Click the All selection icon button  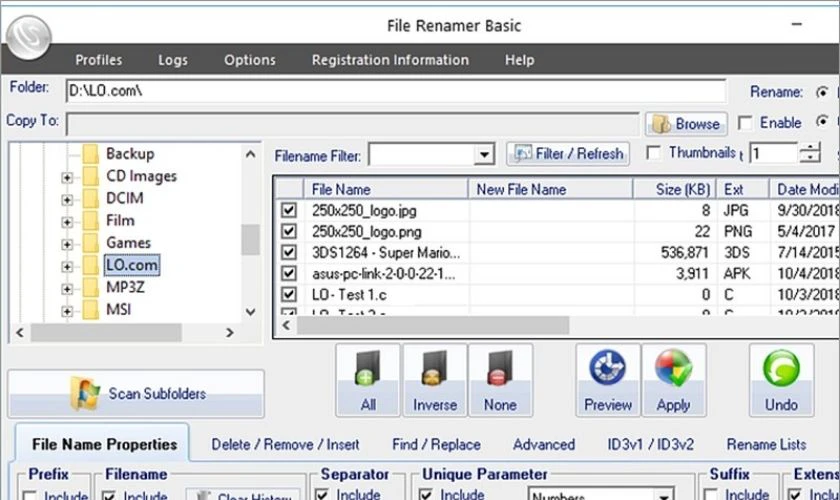(367, 379)
